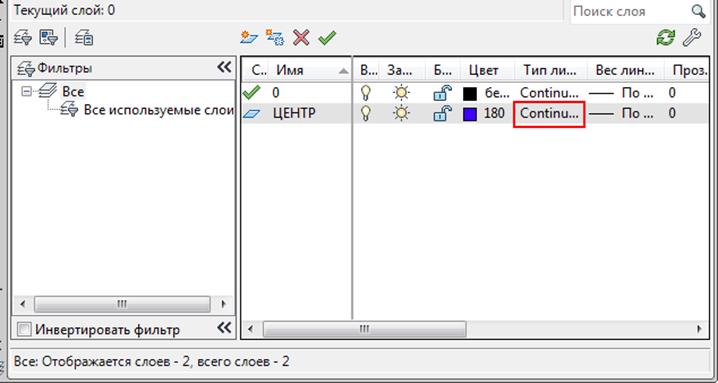Toggle lock icon for layer ЦЕНТР
718x383 pixels.
pos(442,113)
